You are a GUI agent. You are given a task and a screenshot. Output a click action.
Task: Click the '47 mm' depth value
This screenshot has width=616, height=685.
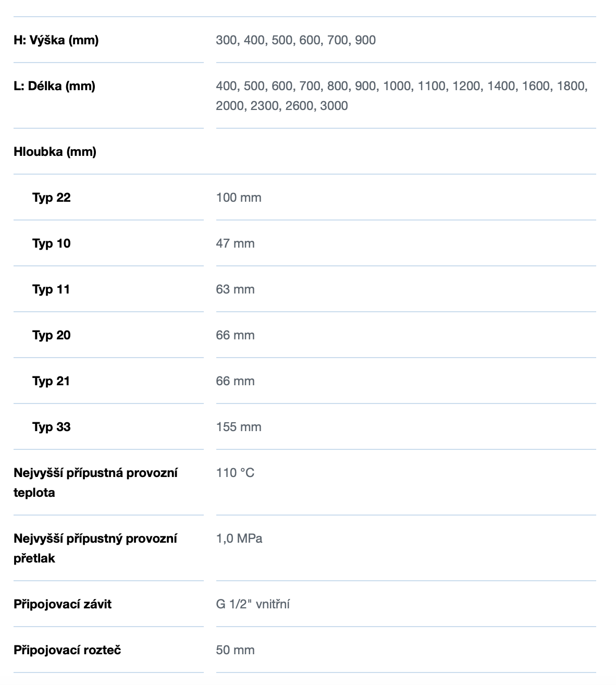coord(235,243)
